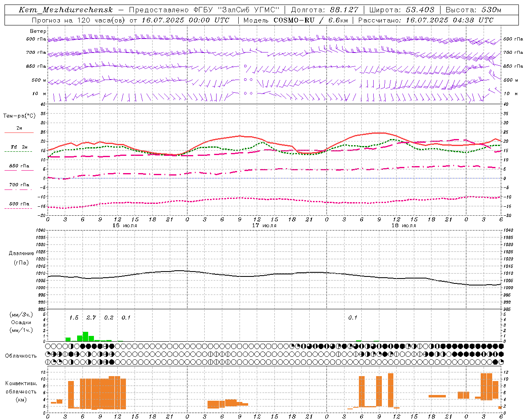This screenshot has height=420, width=525.
Task: Click the '17 июля' date label
Action: coord(264,225)
